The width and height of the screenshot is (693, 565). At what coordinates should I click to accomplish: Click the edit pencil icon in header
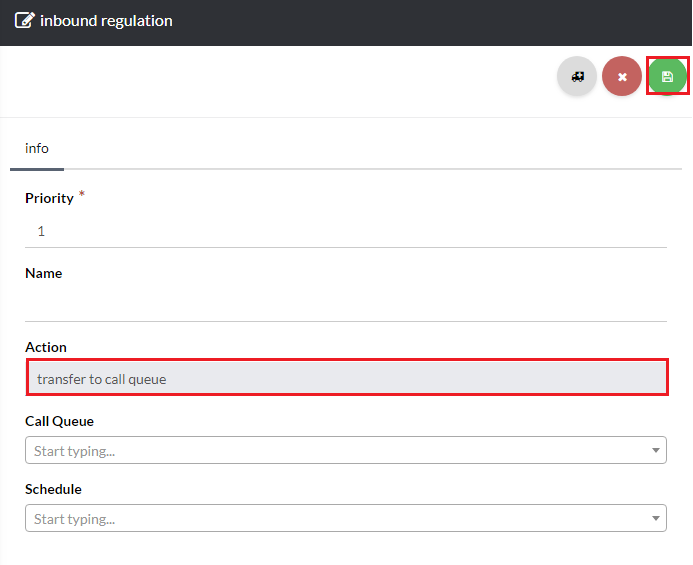click(24, 21)
